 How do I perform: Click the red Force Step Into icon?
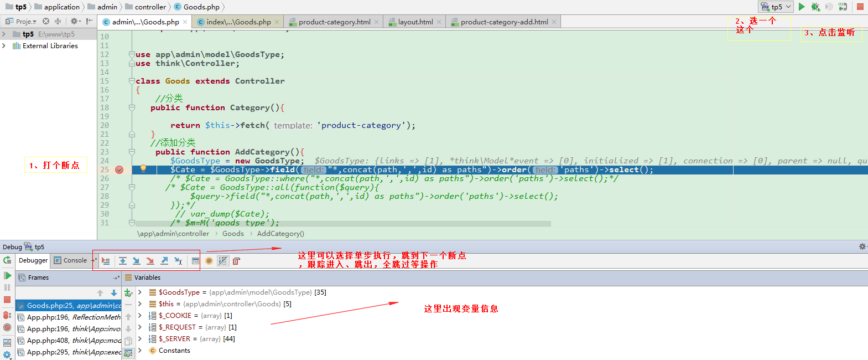pos(150,261)
